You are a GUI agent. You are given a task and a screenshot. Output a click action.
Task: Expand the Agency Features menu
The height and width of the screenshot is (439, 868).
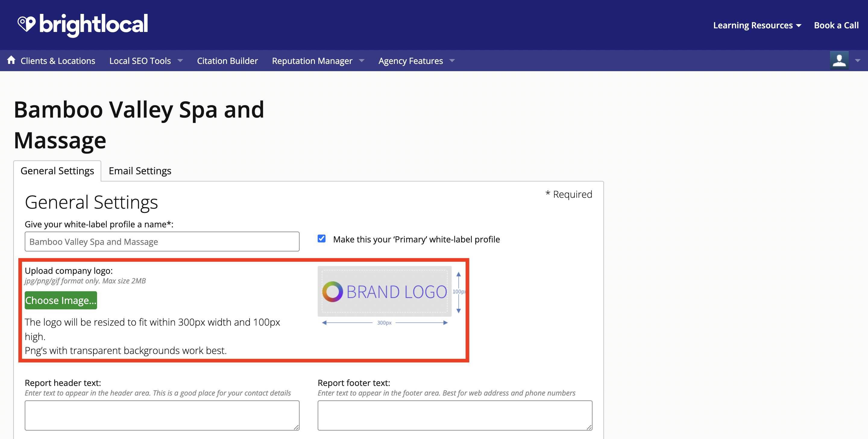(417, 61)
